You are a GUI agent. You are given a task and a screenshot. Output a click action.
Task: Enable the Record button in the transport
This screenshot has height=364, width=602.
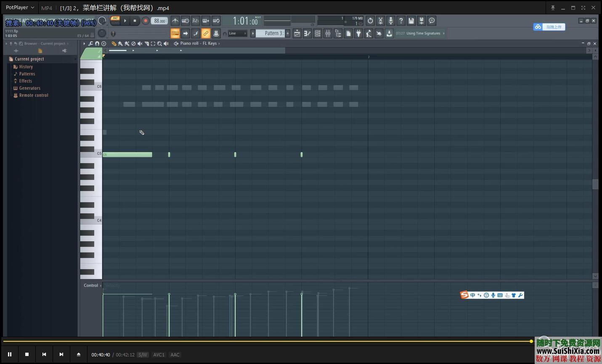click(146, 21)
